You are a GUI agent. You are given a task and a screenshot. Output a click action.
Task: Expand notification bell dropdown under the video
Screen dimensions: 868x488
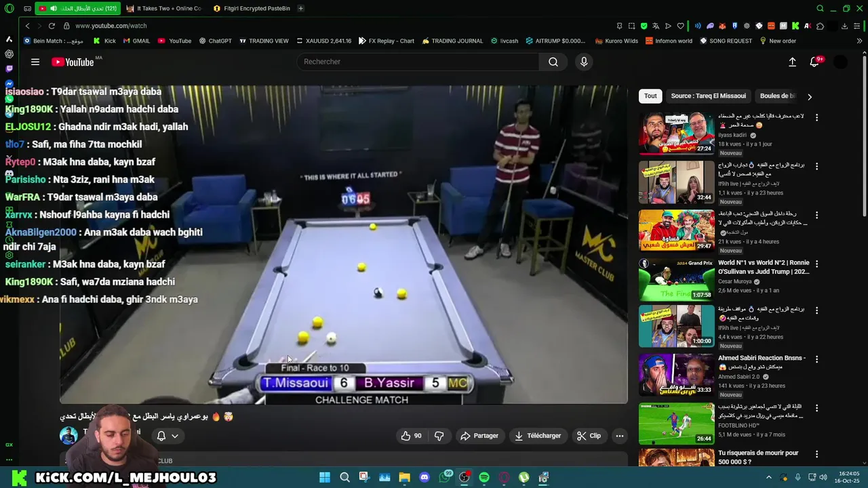[167, 436]
